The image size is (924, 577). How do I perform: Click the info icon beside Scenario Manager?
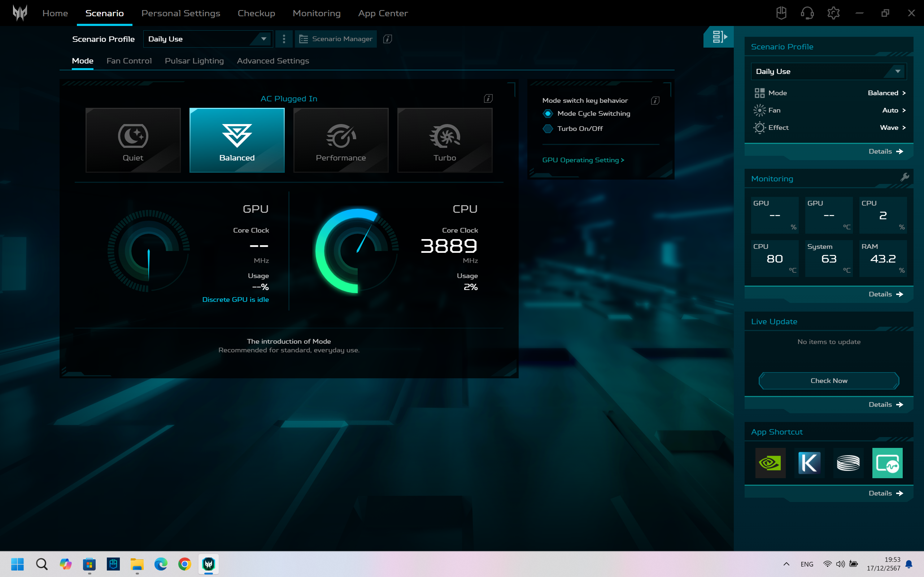pos(387,39)
